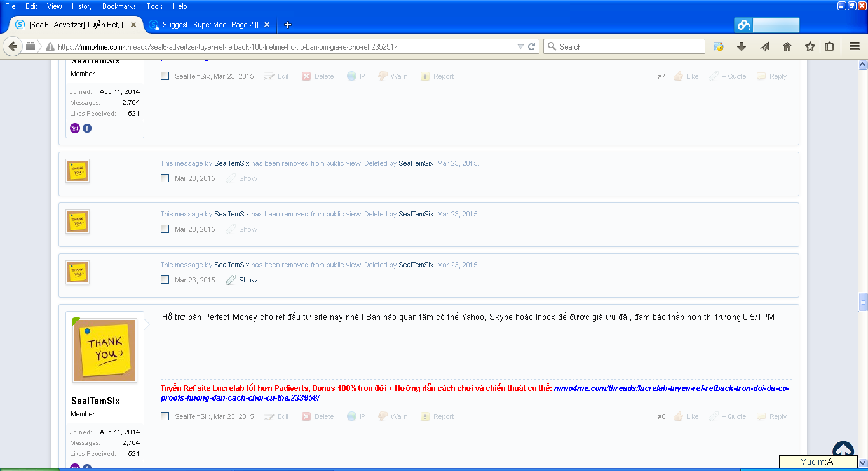868x471 pixels.
Task: Close the Suggest - Super Mod tab
Action: point(266,25)
